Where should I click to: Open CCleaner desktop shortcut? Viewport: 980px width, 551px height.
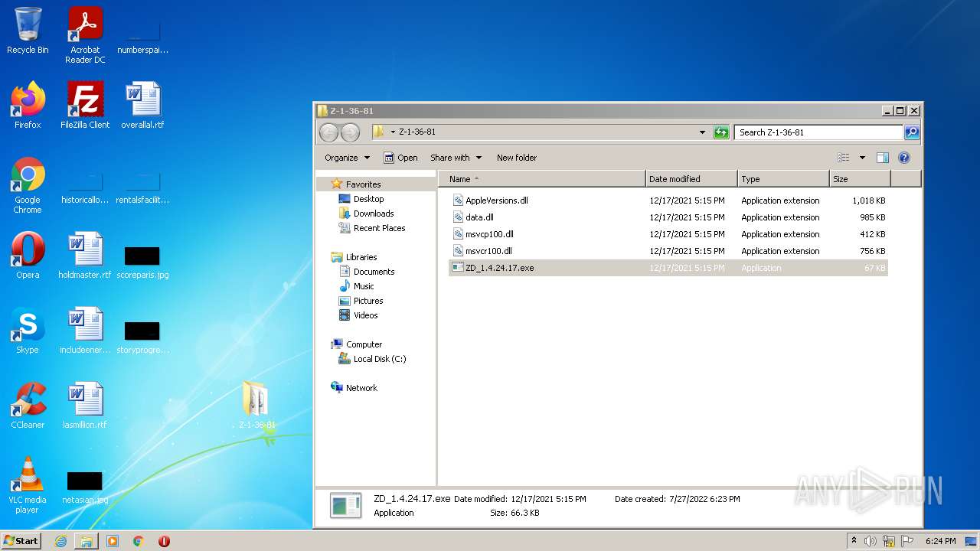click(28, 406)
